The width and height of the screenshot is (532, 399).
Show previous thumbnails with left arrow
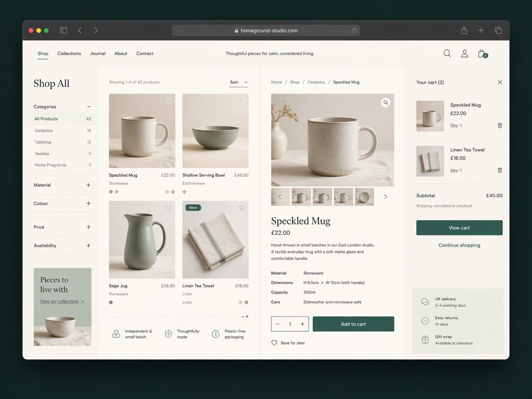[x=280, y=197]
